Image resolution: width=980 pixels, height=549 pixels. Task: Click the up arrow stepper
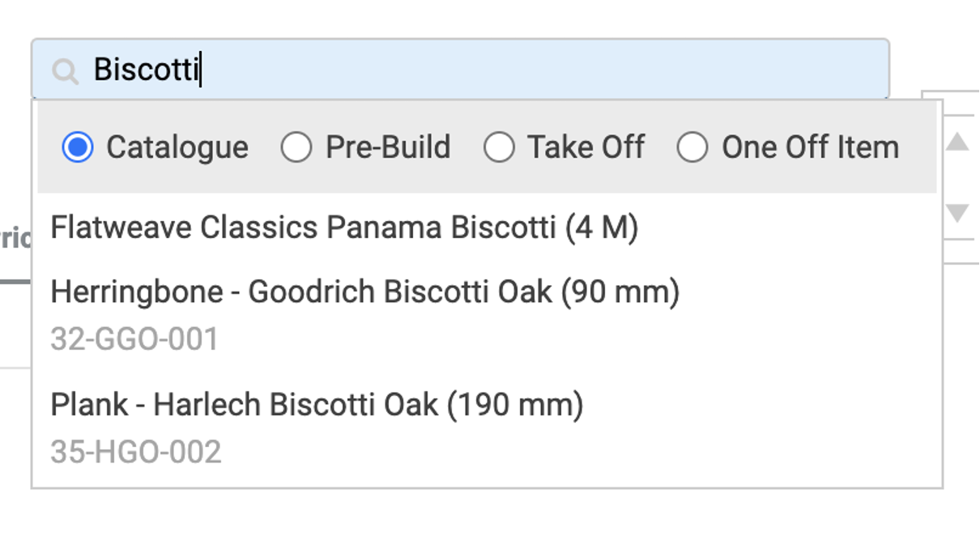(x=957, y=143)
